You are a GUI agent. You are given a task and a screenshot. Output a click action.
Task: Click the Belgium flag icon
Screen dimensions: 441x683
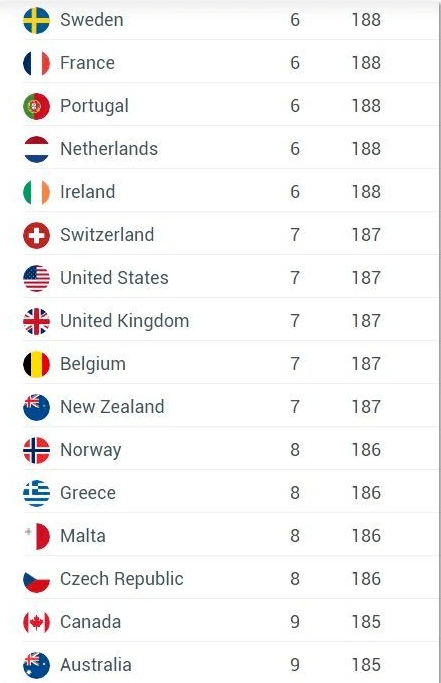pos(36,364)
